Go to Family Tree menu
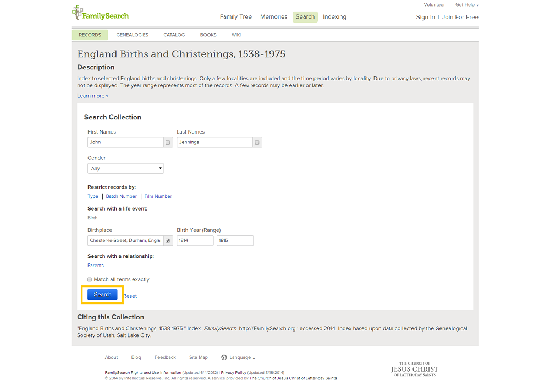550x392 pixels. click(x=236, y=17)
